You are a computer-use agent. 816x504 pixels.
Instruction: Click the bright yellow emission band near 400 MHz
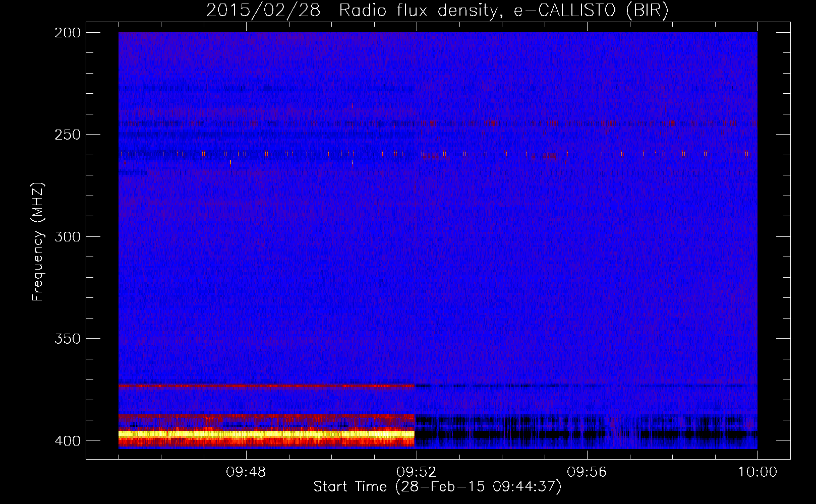[x=266, y=433]
